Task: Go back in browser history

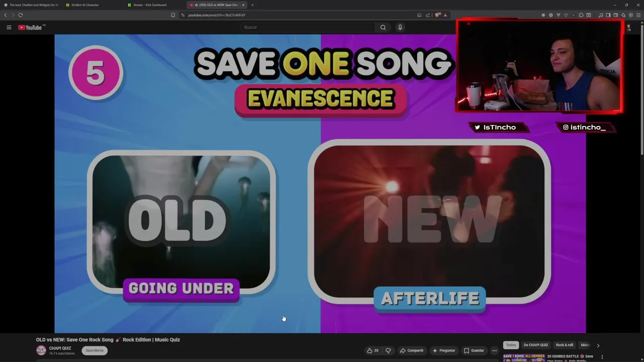Action: coord(6,15)
